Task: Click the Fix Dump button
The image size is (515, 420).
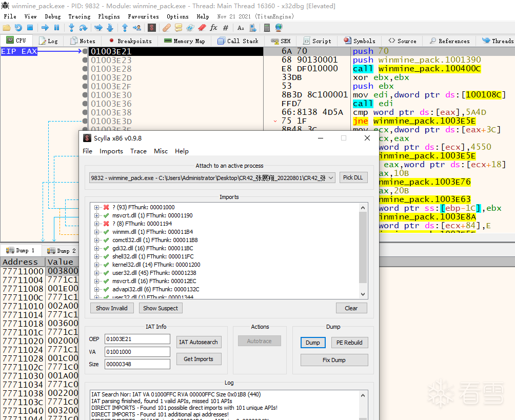Action: pyautogui.click(x=334, y=360)
